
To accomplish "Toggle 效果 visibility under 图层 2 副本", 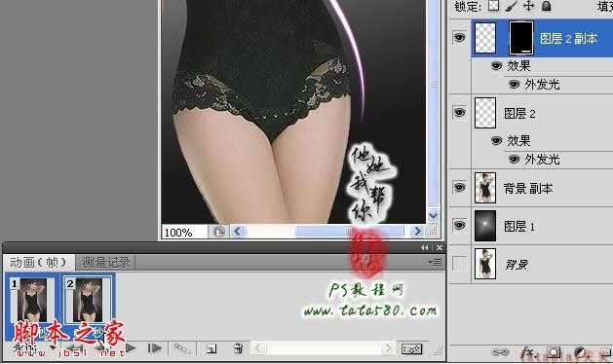I will tap(496, 65).
